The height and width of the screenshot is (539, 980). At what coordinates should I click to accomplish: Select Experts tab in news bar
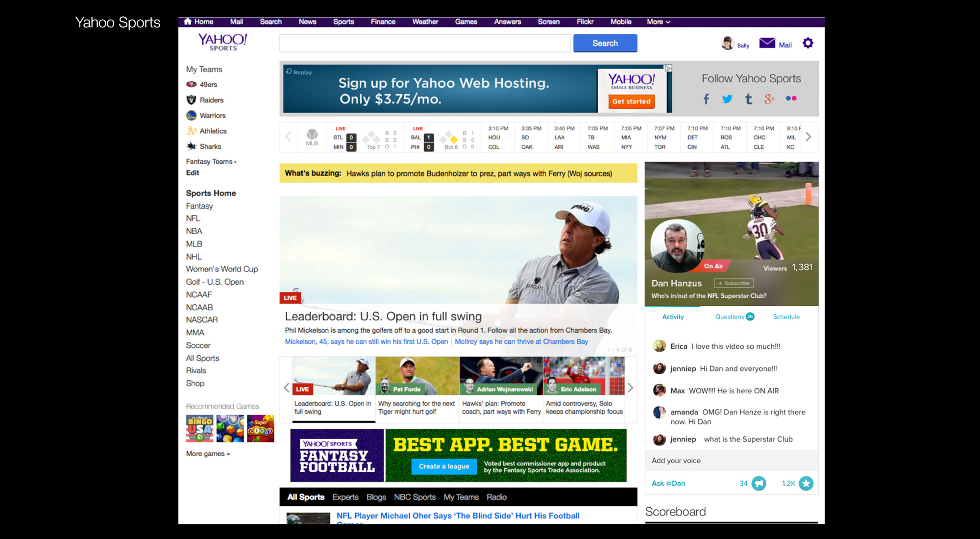pos(345,497)
